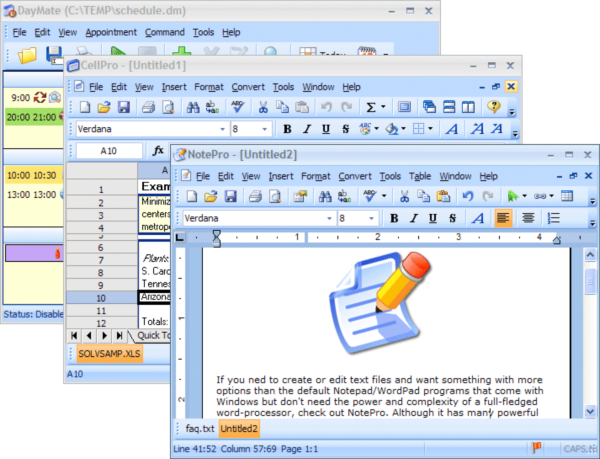600x459 pixels.
Task: Undo last action in NotePro
Action: coord(468,197)
